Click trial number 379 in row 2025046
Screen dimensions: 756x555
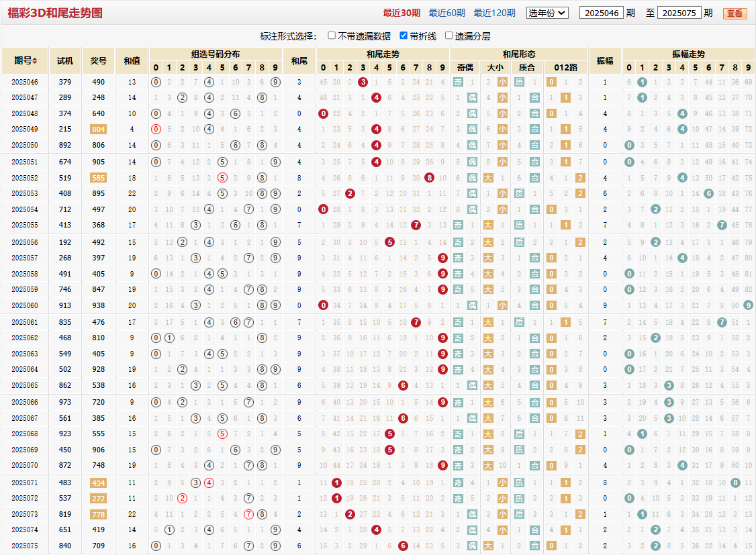pyautogui.click(x=65, y=83)
